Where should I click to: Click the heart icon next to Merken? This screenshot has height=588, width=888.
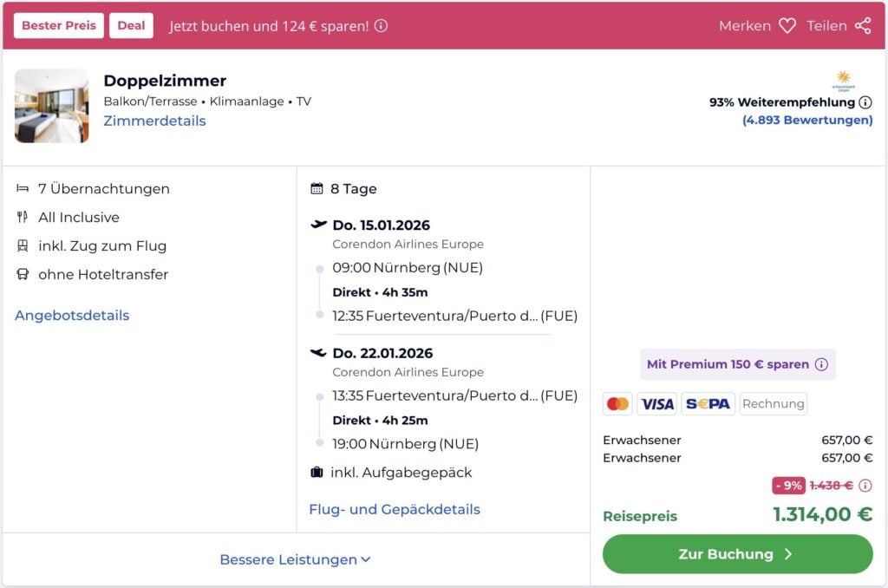[x=787, y=26]
